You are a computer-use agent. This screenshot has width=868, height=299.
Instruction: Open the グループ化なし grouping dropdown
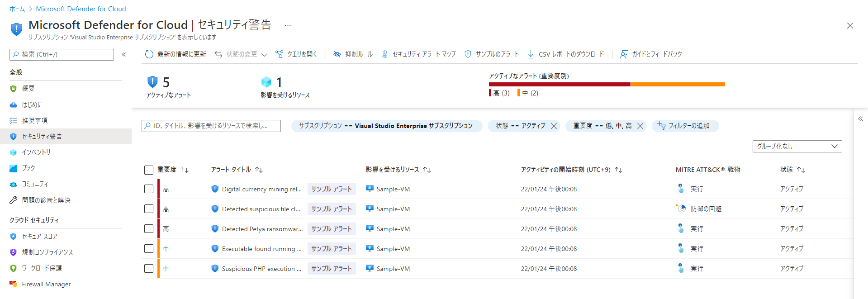pos(797,147)
